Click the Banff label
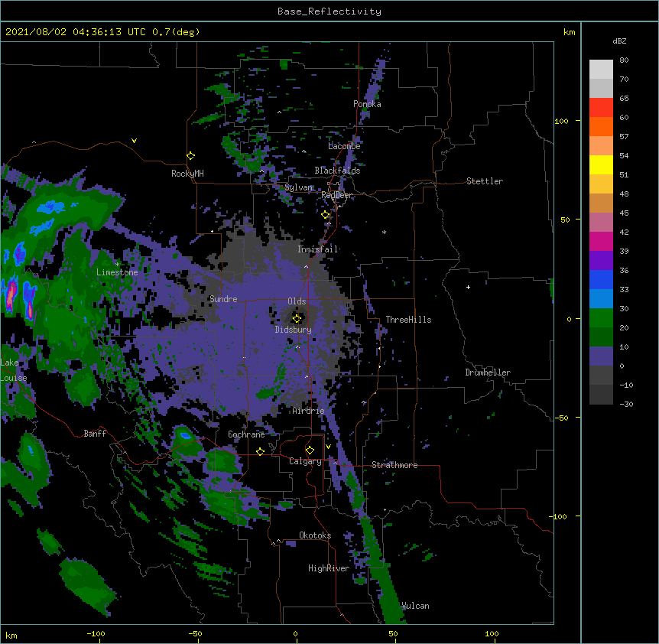The height and width of the screenshot is (644, 659). [95, 434]
